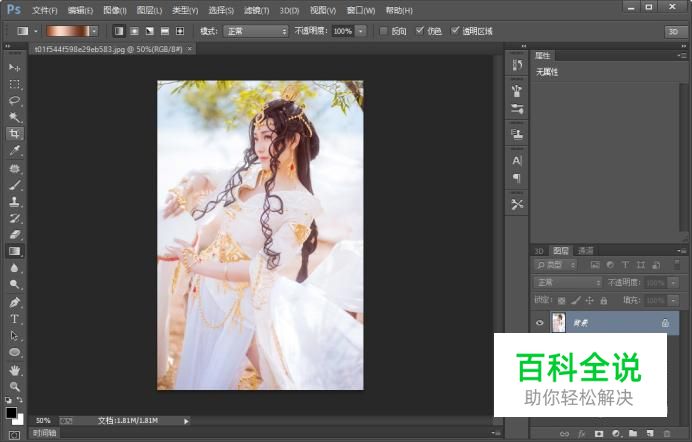Screen dimensions: 692x442
Task: Select the Blur tool
Action: 15,268
